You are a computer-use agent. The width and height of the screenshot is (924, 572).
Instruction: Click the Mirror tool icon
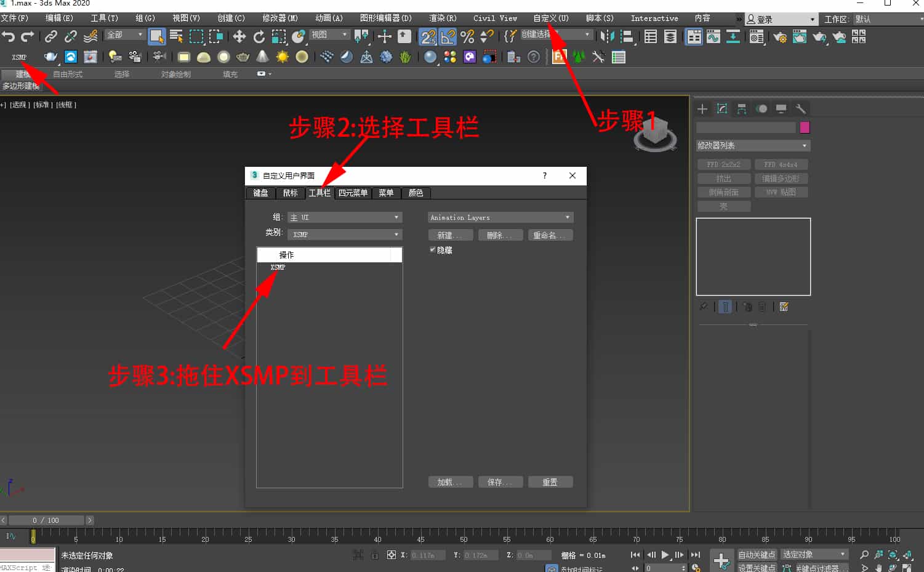click(607, 37)
